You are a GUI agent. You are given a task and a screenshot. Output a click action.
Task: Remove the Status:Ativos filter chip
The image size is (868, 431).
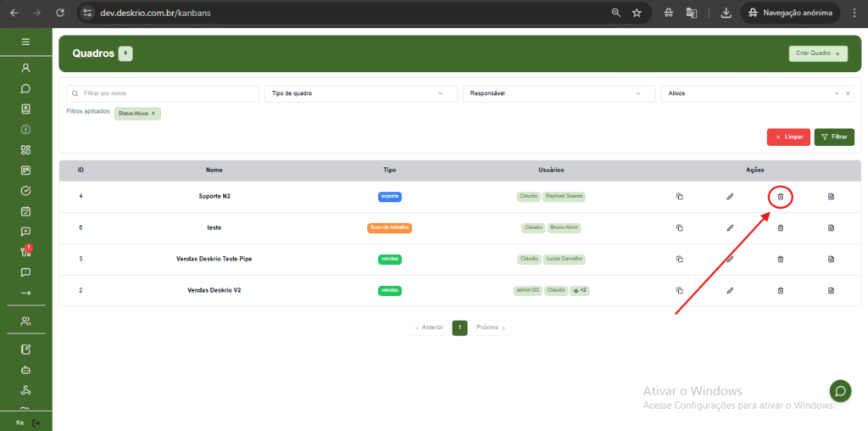153,113
